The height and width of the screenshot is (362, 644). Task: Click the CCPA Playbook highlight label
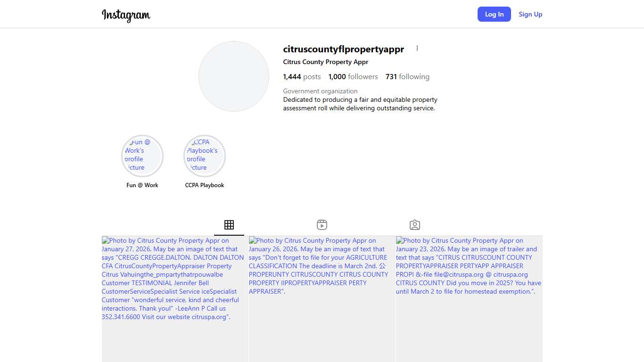205,185
